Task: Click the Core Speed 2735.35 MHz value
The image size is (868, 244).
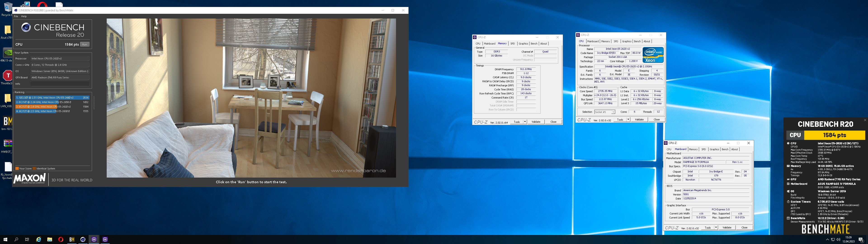Action: pyautogui.click(x=605, y=91)
